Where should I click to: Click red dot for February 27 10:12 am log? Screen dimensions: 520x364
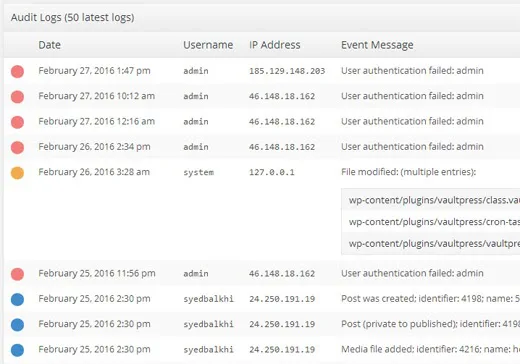click(17, 97)
